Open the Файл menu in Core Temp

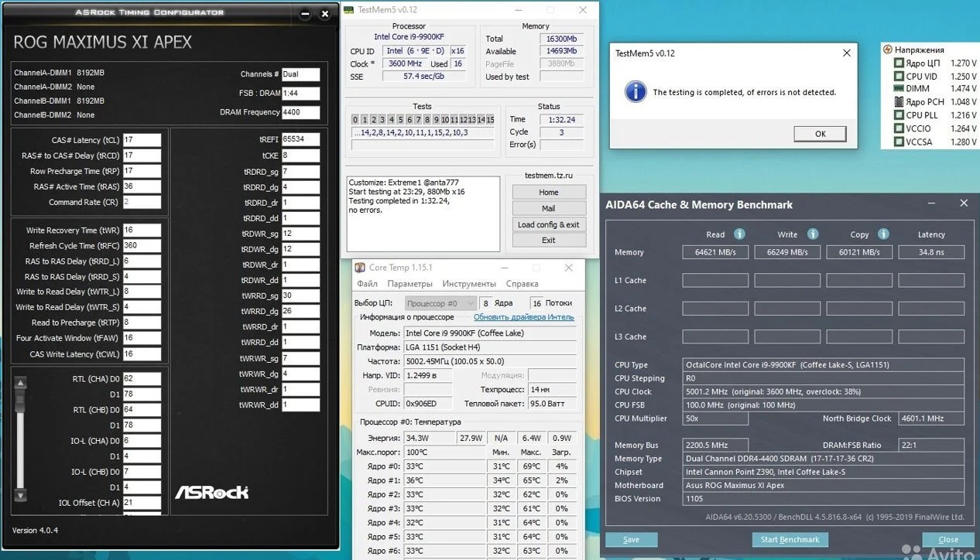367,284
